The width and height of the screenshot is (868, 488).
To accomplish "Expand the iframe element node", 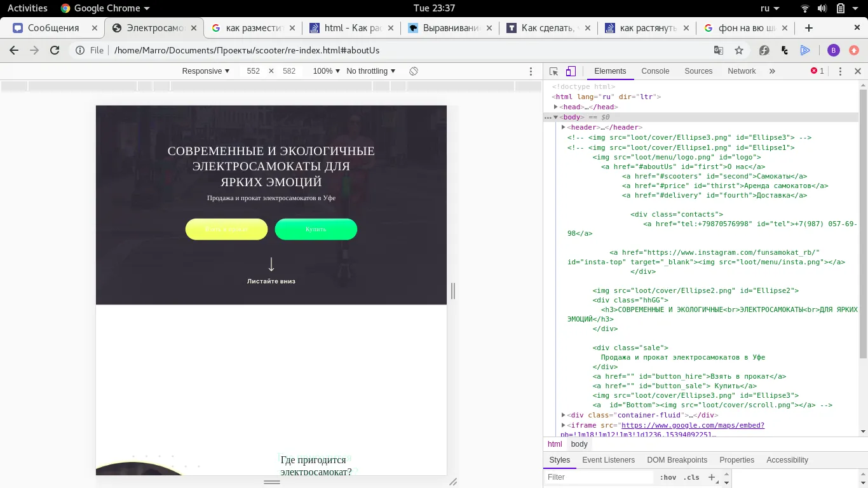I will (x=564, y=425).
